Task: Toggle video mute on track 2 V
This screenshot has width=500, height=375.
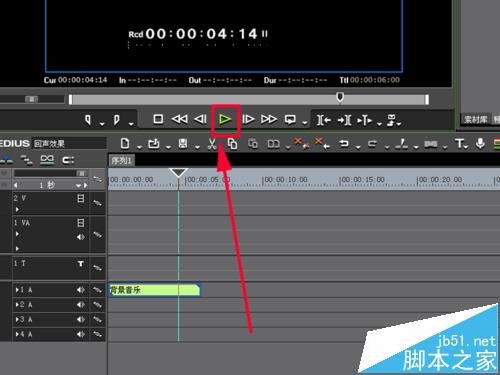Action: pyautogui.click(x=81, y=198)
